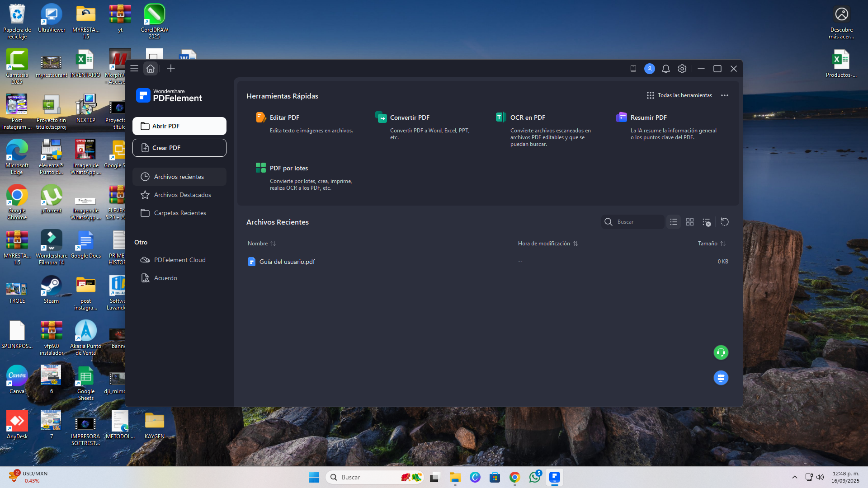The height and width of the screenshot is (488, 868).
Task: Click the notifications bell icon
Action: click(665, 69)
